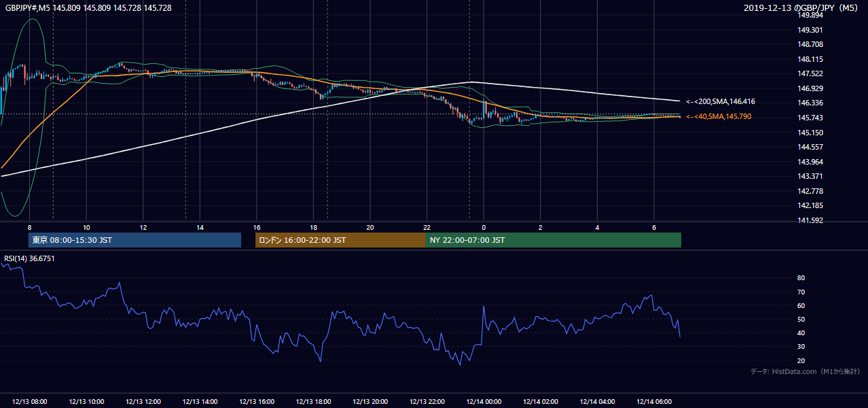Click price axis value 148.115
This screenshot has height=408, width=868.
click(x=811, y=59)
